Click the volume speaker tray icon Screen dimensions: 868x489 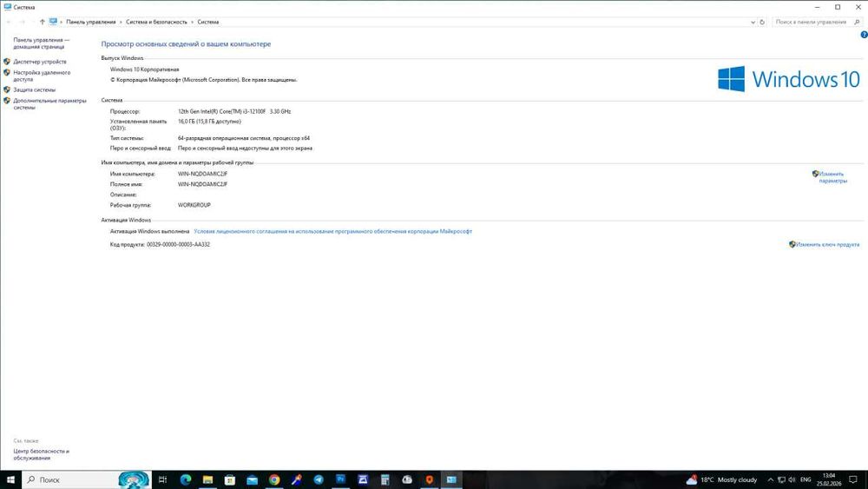pos(792,479)
